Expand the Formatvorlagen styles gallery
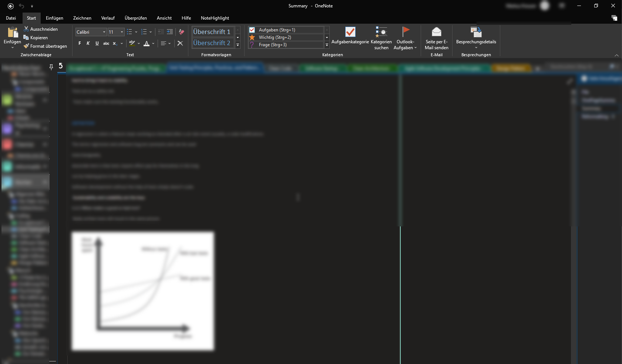The image size is (622, 364). pos(238,45)
